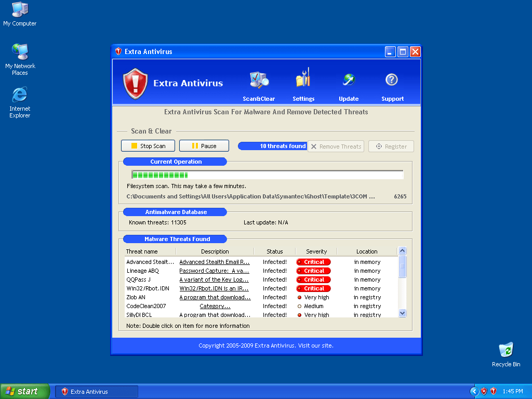Open Advanced Stealth Email description link
Viewport: 532px width, 399px height.
click(x=215, y=262)
